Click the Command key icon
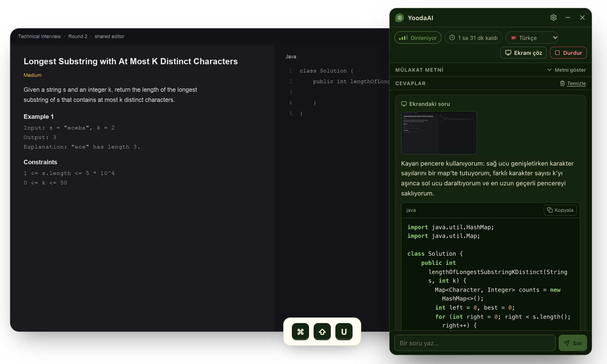This screenshot has height=364, width=607. [x=300, y=332]
